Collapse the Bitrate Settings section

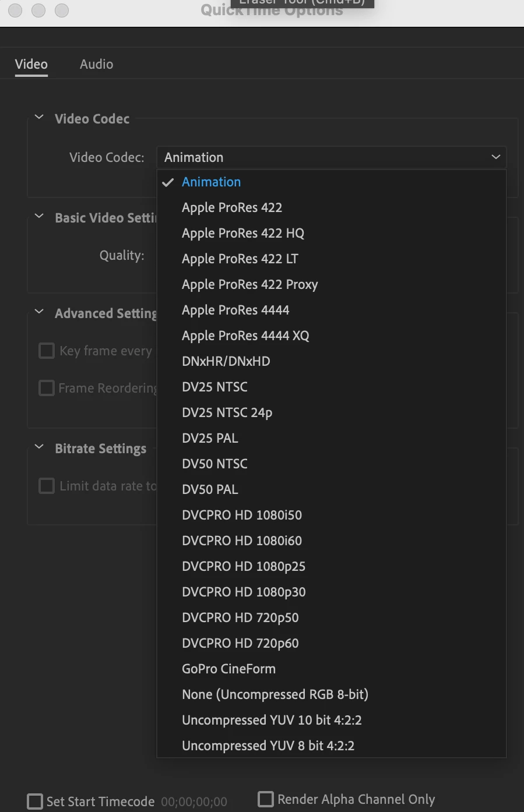click(x=39, y=447)
